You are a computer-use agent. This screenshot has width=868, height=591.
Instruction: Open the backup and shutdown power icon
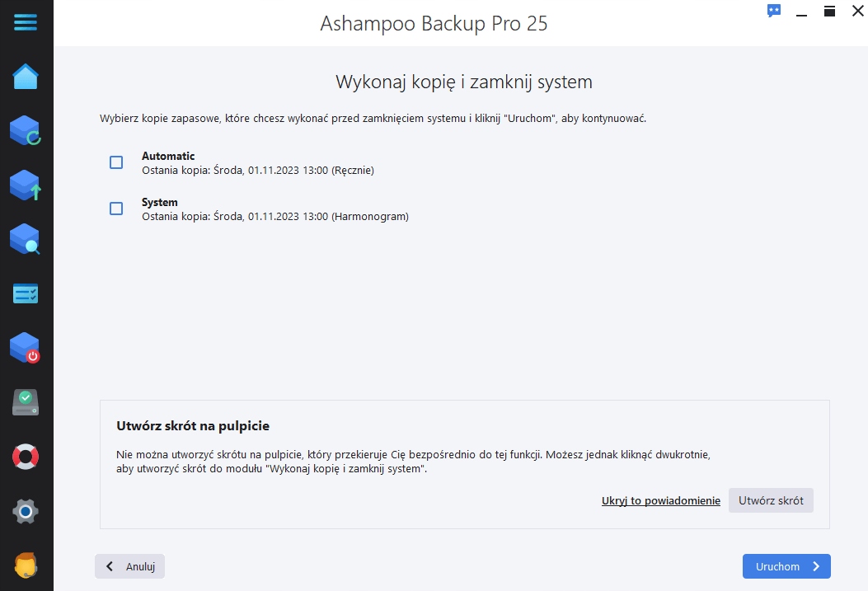point(26,348)
